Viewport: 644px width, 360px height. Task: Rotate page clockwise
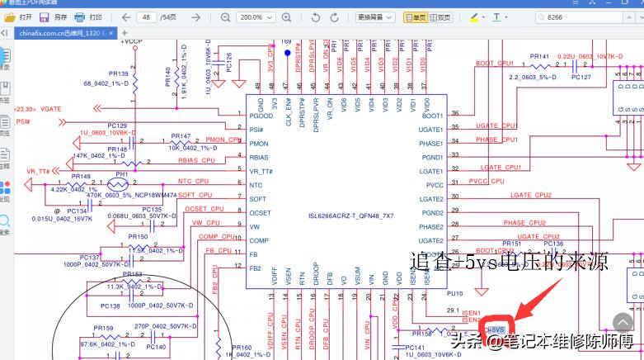[x=334, y=17]
